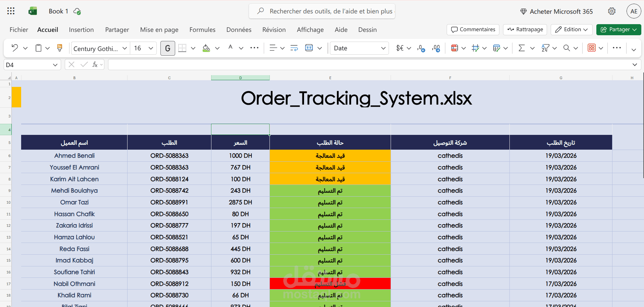Select the cell containing Ahmed Benali

click(74, 155)
